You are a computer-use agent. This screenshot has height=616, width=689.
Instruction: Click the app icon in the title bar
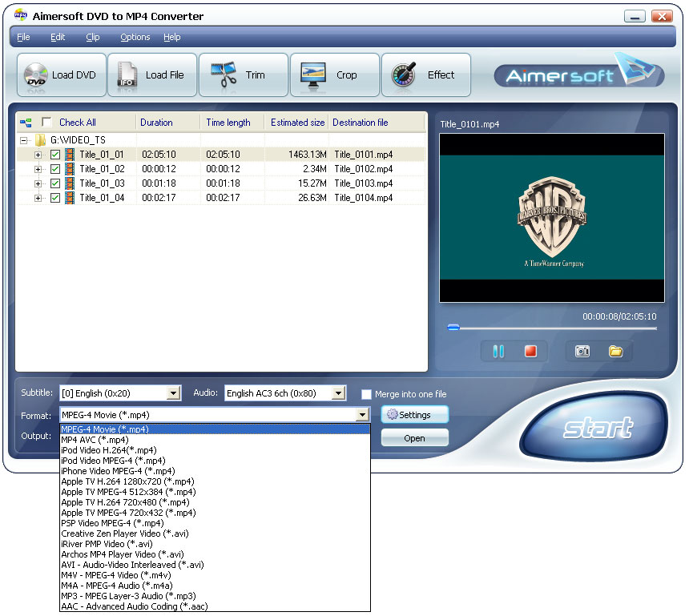point(20,15)
